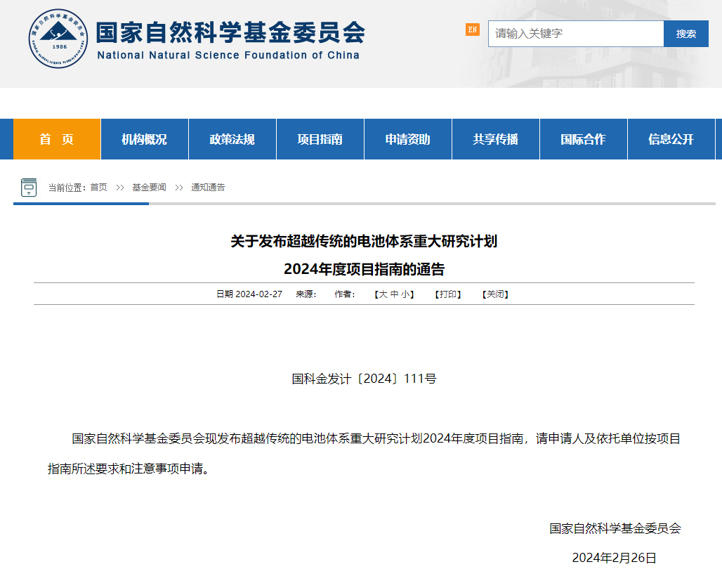The image size is (722, 588).
Task: Go to 政策法规 navigation item
Action: click(x=232, y=139)
